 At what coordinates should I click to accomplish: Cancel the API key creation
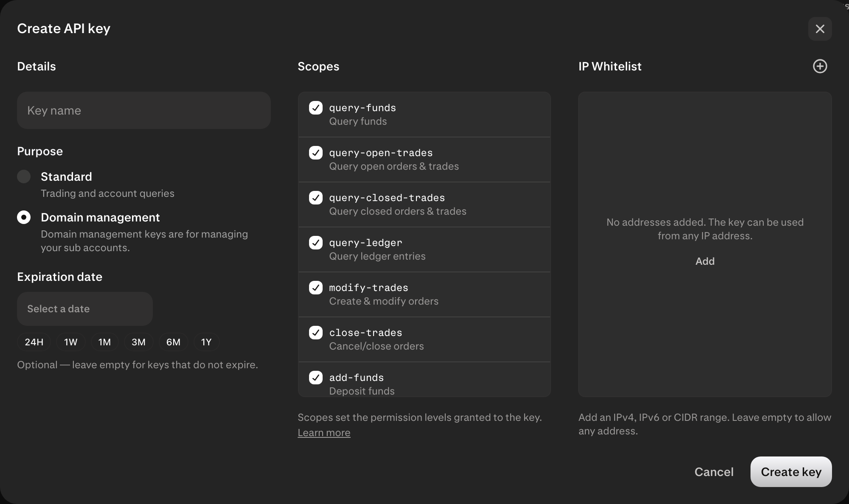[714, 472]
